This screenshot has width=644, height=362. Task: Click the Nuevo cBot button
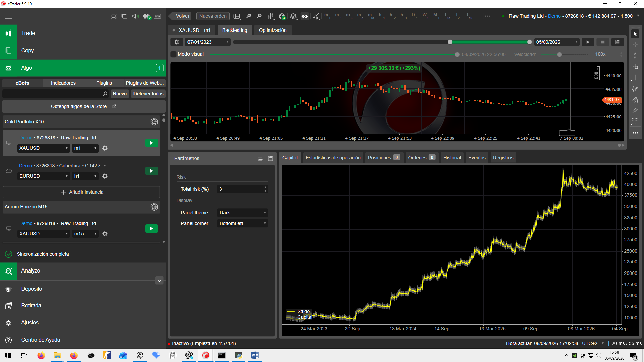pyautogui.click(x=120, y=94)
